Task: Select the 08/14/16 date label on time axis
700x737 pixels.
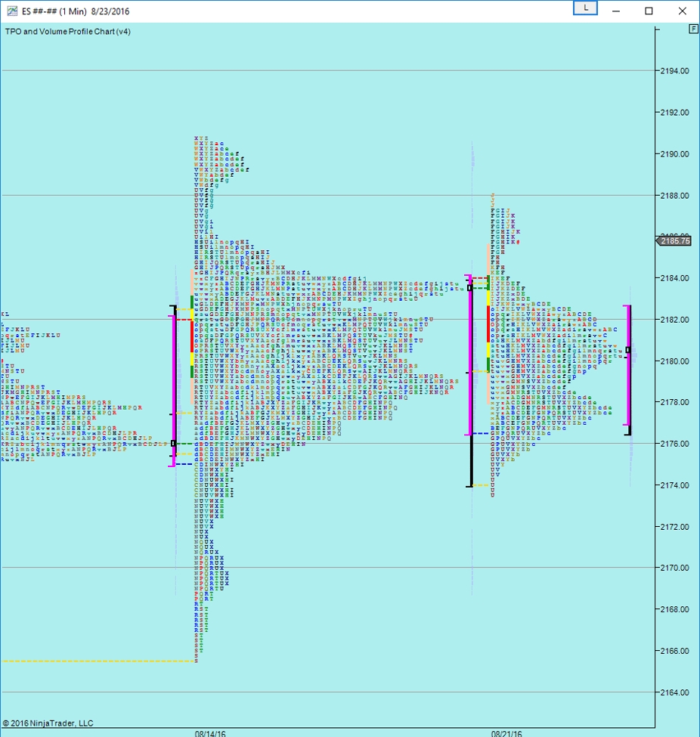Action: tap(209, 732)
